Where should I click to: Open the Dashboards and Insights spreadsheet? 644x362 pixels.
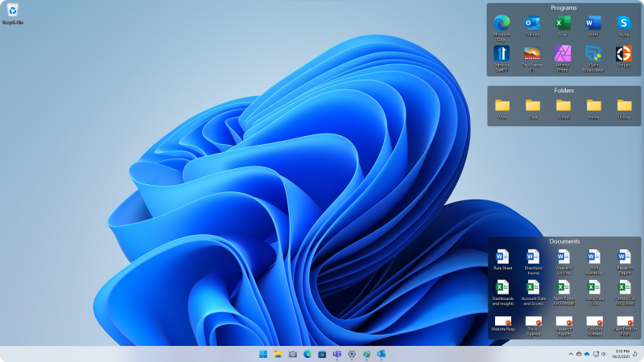point(502,288)
